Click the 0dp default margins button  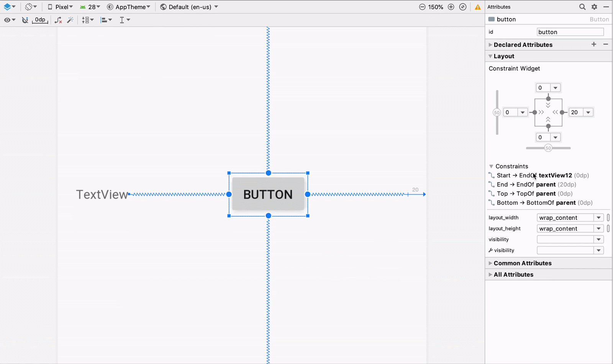click(x=40, y=20)
